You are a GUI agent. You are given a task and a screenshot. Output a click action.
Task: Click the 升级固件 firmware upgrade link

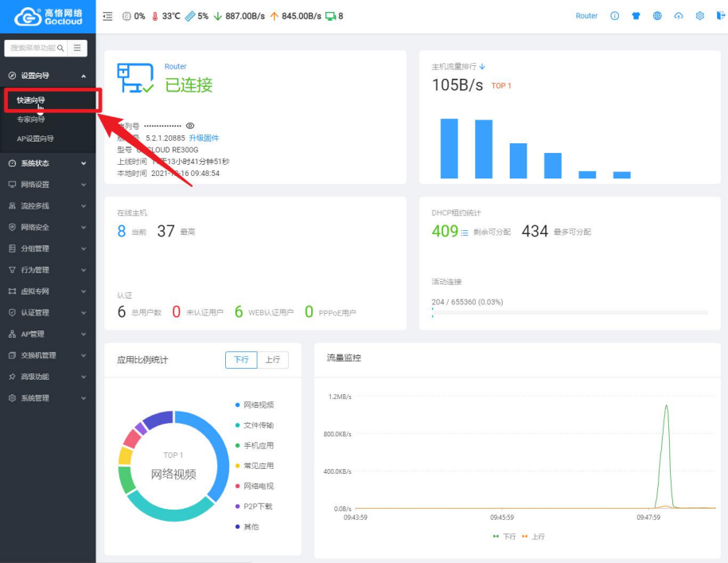click(203, 138)
